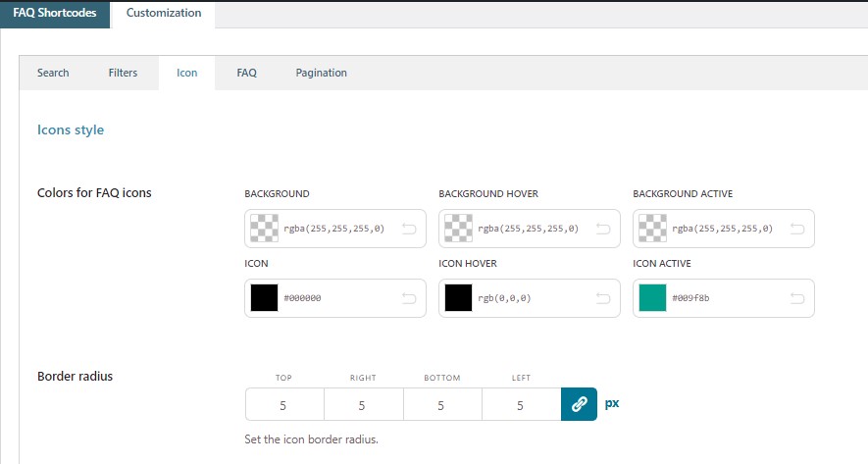Reset the Icon color with undo arrow
The height and width of the screenshot is (464, 868).
(x=409, y=298)
